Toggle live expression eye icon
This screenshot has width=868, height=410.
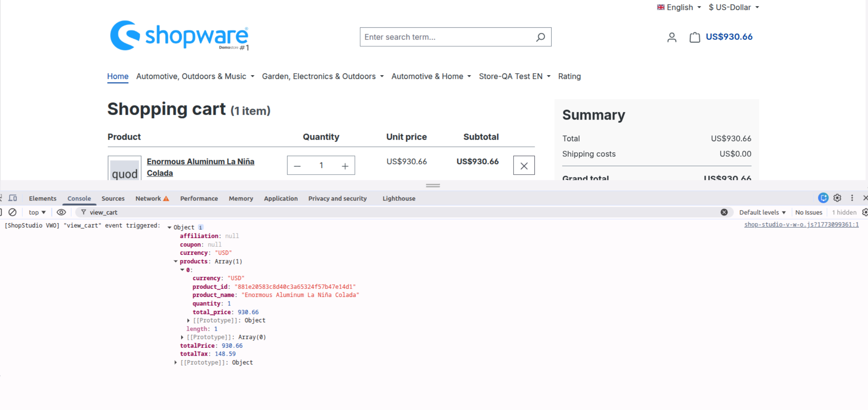point(61,212)
